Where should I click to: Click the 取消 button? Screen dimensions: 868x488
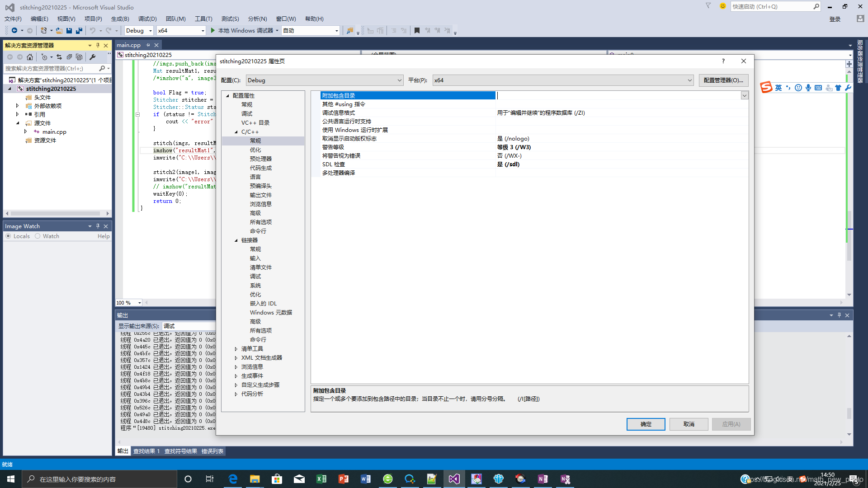pyautogui.click(x=689, y=424)
